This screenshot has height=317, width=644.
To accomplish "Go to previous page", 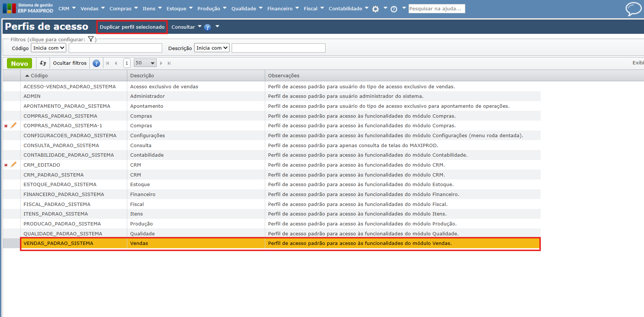I will [x=116, y=63].
